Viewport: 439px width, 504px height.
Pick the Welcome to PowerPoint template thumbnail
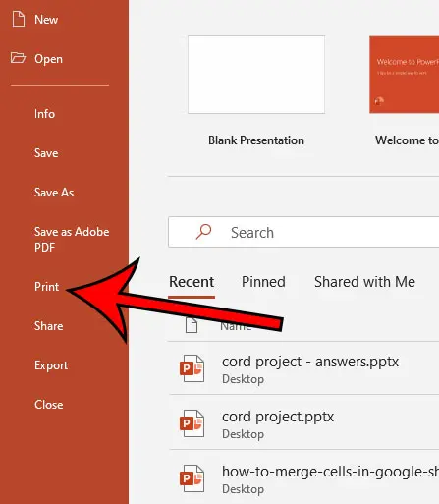pos(405,75)
